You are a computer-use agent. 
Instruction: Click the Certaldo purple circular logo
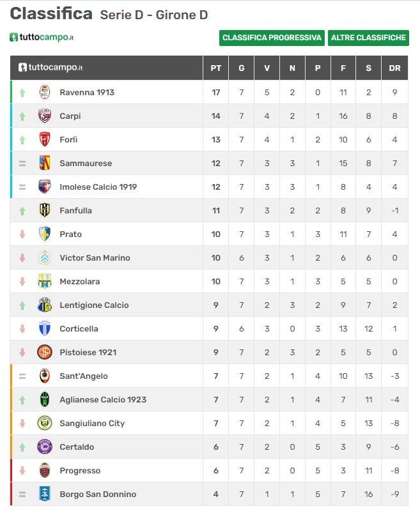click(x=45, y=447)
